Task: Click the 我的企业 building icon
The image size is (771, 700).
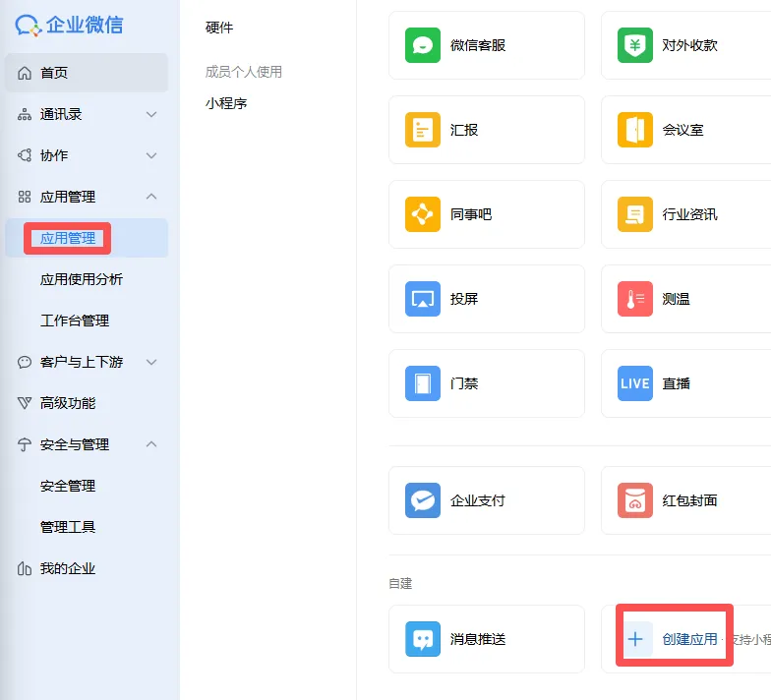Action: 24,568
